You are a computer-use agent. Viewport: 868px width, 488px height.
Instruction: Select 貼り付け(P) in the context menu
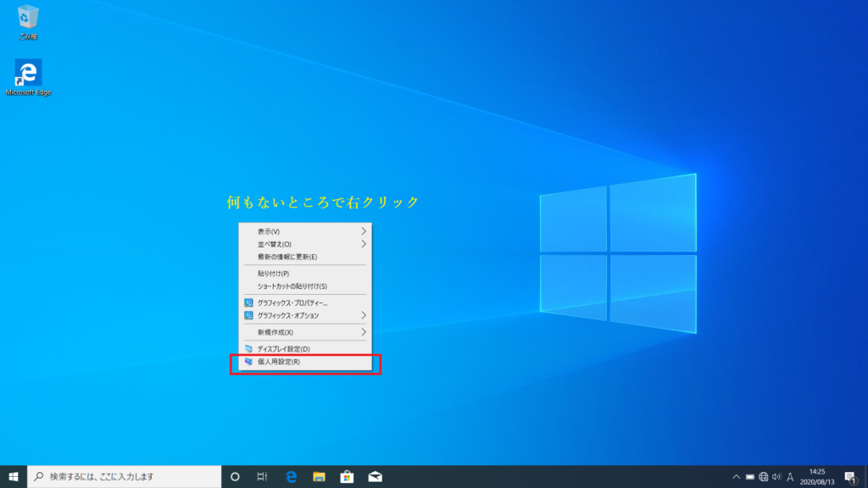(305, 274)
